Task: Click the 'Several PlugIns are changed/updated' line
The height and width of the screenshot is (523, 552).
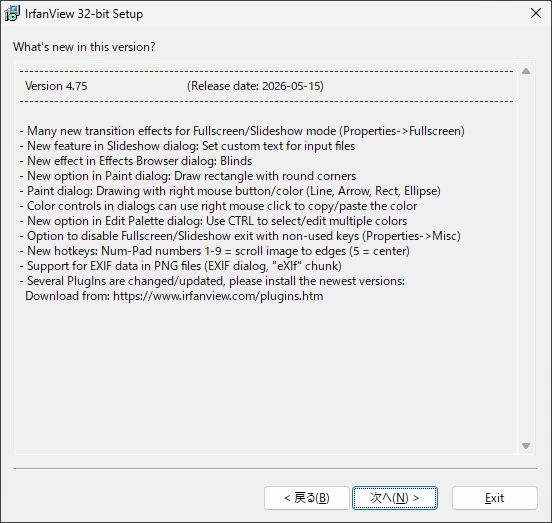Action: pos(212,281)
